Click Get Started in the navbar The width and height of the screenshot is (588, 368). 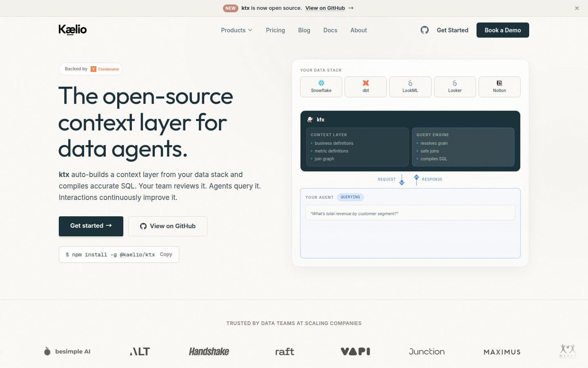[452, 30]
